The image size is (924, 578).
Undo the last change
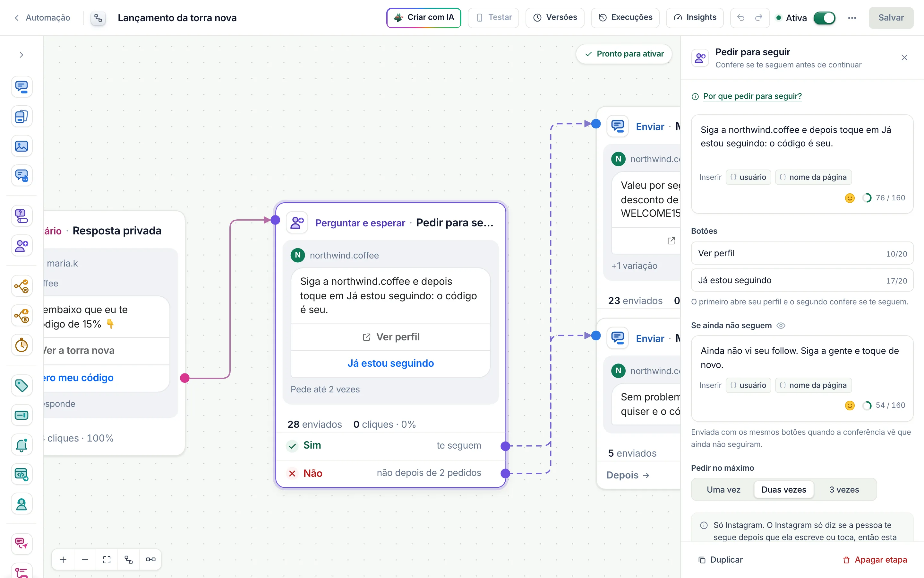coord(741,18)
